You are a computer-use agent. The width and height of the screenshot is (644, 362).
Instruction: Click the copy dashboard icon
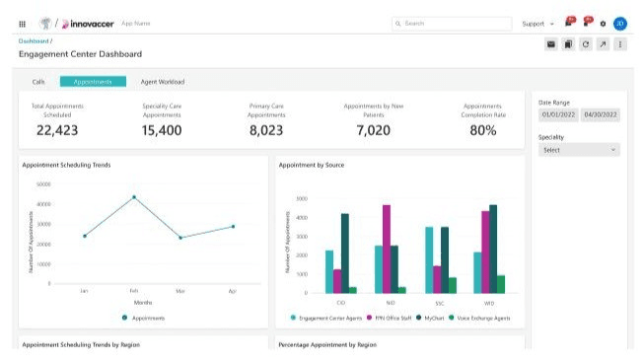pos(568,44)
